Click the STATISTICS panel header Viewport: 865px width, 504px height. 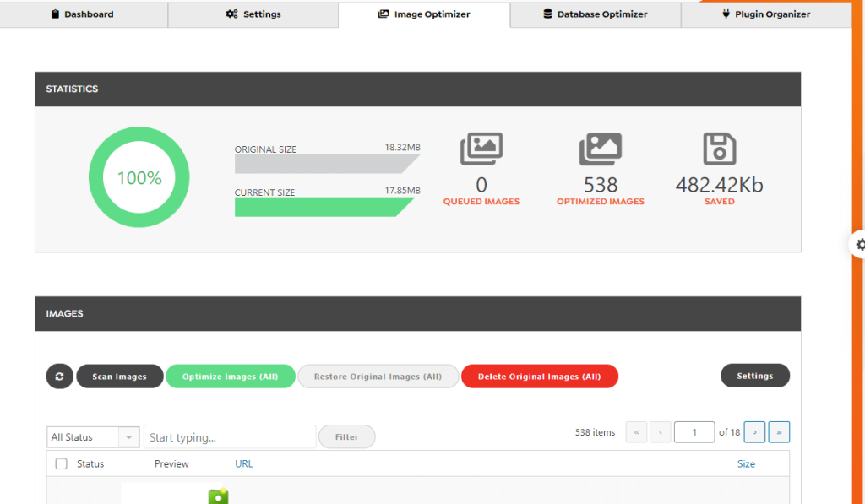[x=418, y=89]
